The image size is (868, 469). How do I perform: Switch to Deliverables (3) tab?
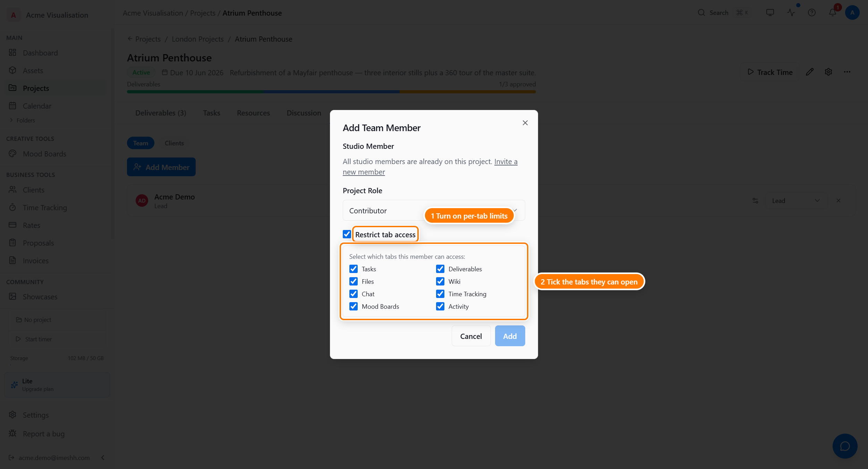pos(161,113)
